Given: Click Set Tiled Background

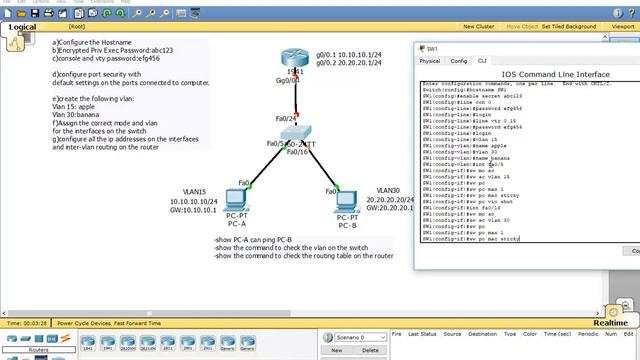Looking at the screenshot, I should (x=569, y=27).
